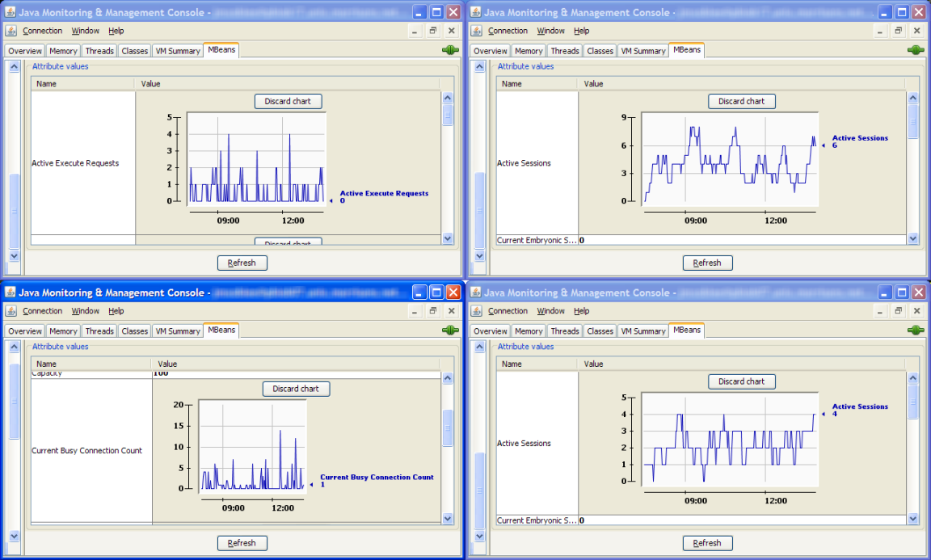Click green connection status icon in Active Execute Requests window

450,50
